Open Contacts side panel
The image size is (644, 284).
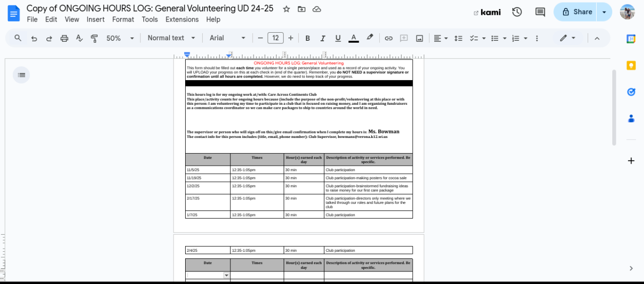[631, 118]
